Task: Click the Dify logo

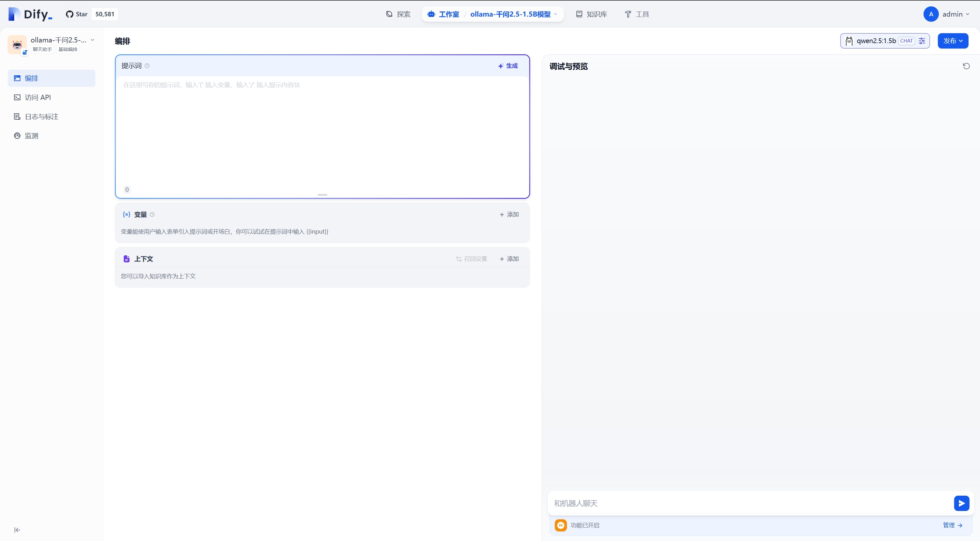Action: click(30, 14)
